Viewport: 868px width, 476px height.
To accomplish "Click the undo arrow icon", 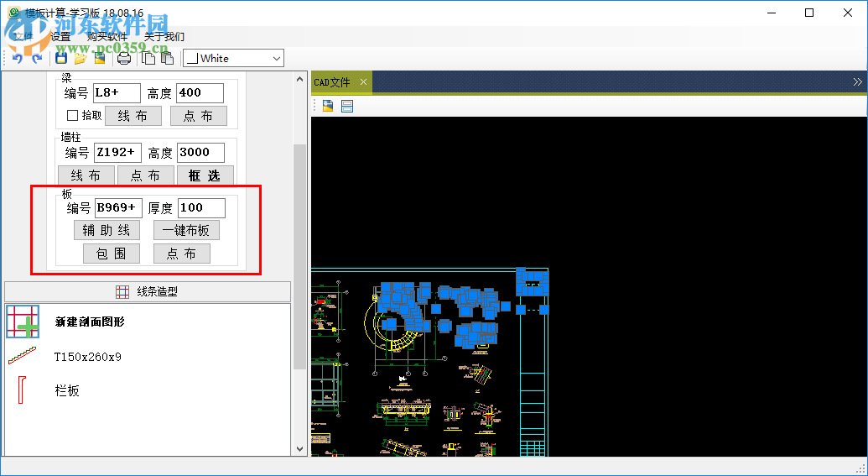I will [17, 58].
